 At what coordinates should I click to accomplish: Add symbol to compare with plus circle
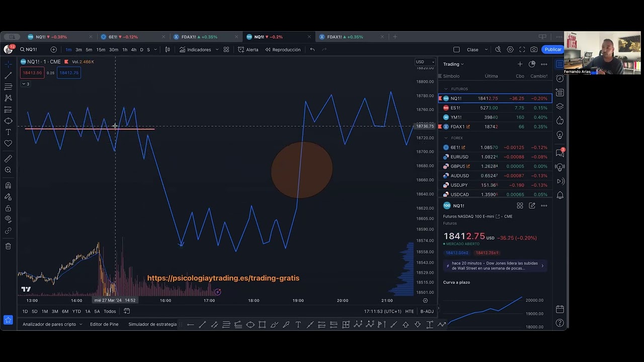pyautogui.click(x=54, y=50)
